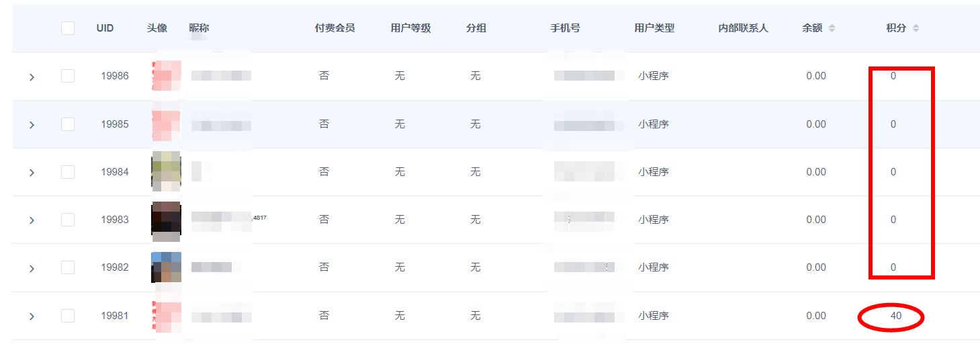Click the avatar of user 19984
Screen dimensions: 980x344
[x=166, y=171]
